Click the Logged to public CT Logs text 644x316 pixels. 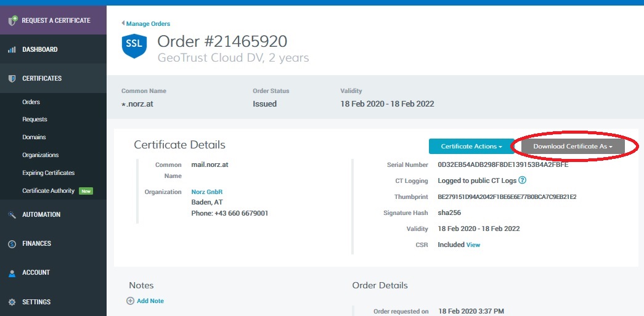pyautogui.click(x=477, y=180)
